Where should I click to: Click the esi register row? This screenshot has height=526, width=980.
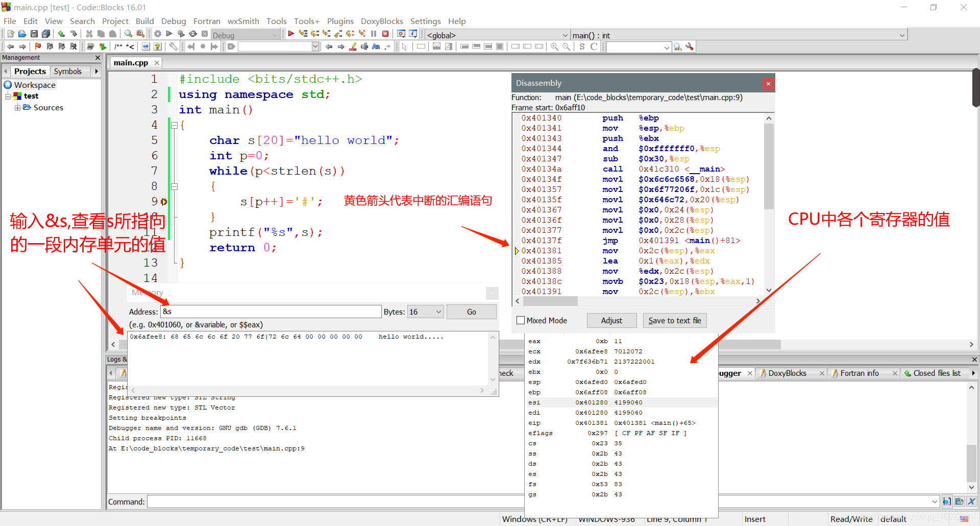click(621, 402)
